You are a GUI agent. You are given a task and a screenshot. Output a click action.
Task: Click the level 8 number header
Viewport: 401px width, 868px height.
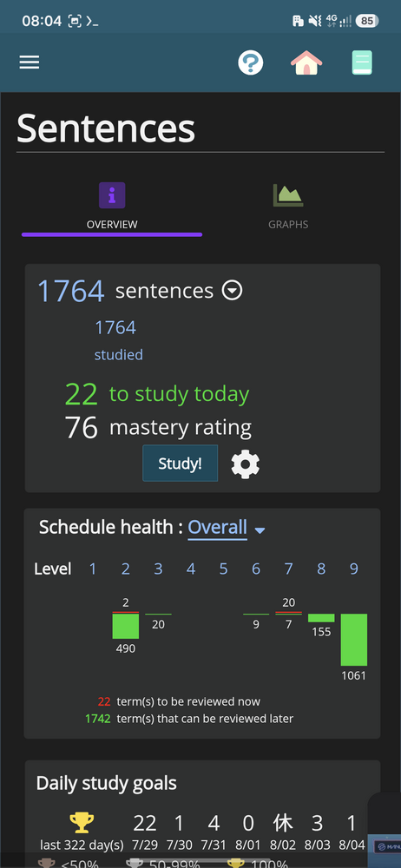[x=321, y=569]
